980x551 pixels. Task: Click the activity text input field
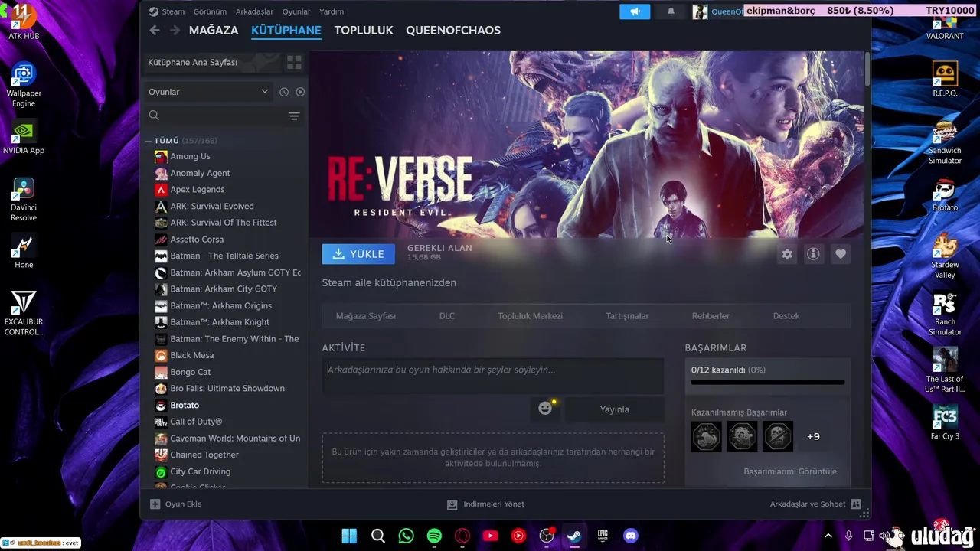coord(493,376)
